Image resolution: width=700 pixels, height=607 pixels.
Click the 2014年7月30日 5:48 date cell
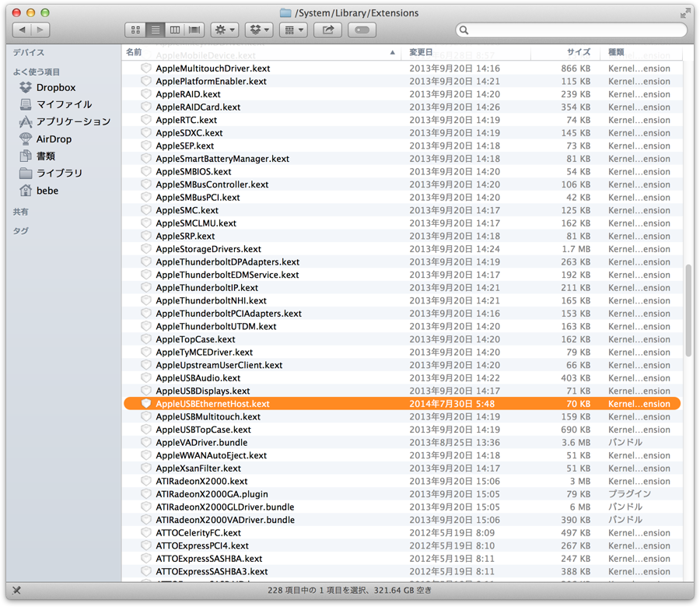pyautogui.click(x=452, y=404)
